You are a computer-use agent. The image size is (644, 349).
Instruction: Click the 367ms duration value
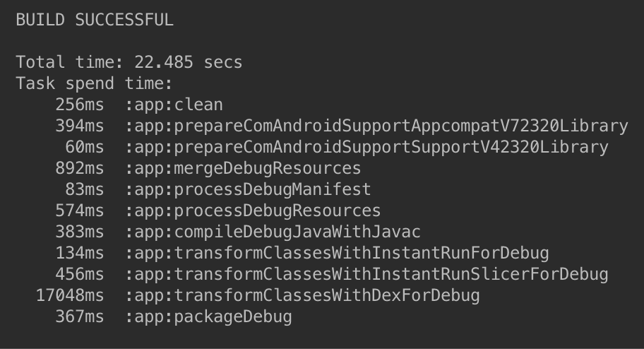coord(79,317)
